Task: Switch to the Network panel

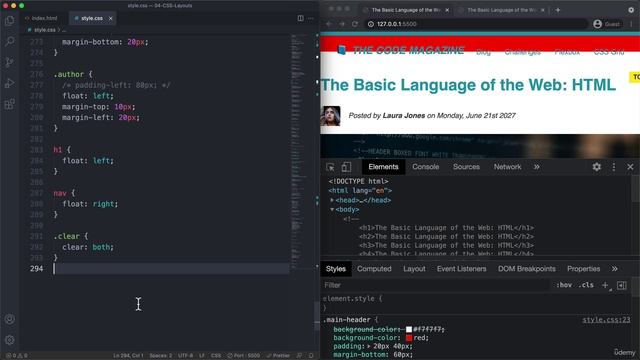Action: (507, 167)
